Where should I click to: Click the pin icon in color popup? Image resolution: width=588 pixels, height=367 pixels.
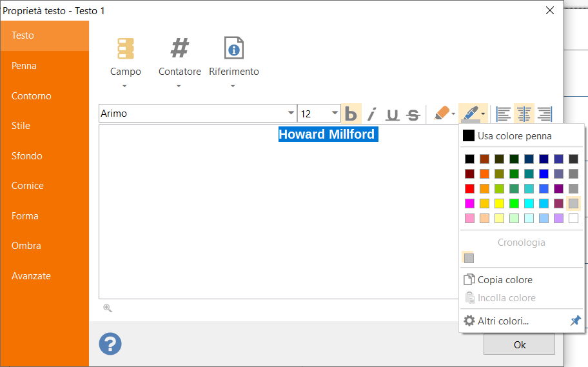[576, 321]
